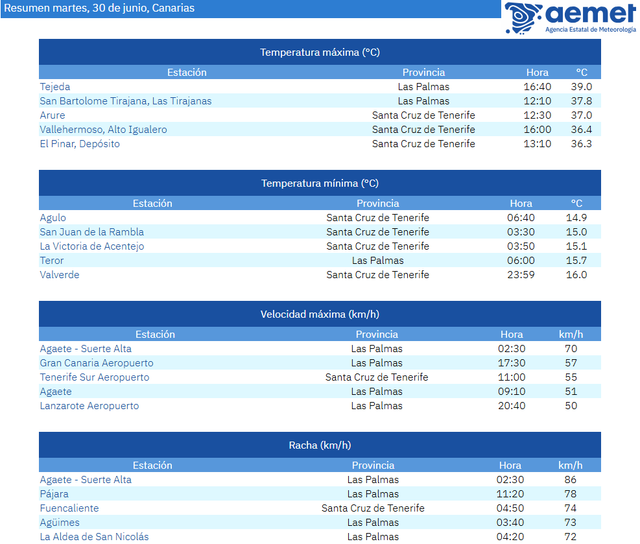
Task: Select the 86 km/h gust value
Action: [570, 480]
